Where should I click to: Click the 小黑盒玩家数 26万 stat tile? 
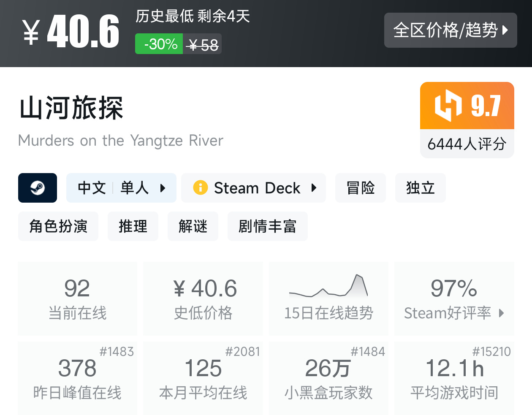pyautogui.click(x=328, y=378)
